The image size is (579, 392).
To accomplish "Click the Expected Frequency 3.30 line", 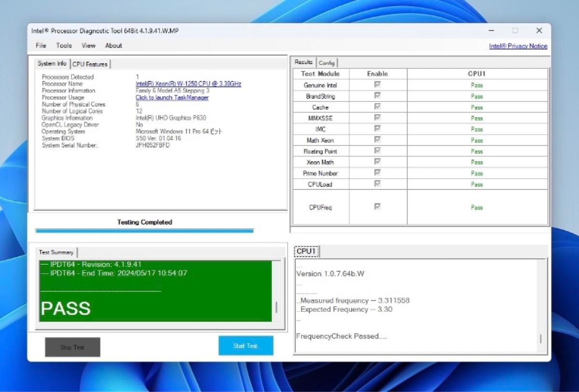I will pos(344,310).
